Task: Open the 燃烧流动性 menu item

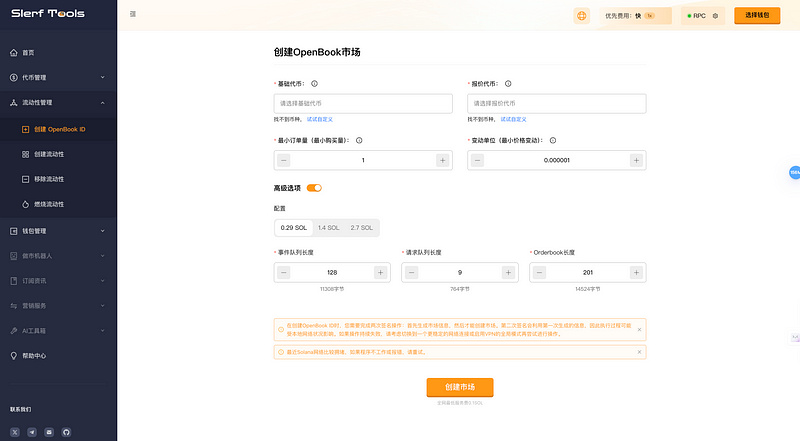Action: (x=58, y=204)
